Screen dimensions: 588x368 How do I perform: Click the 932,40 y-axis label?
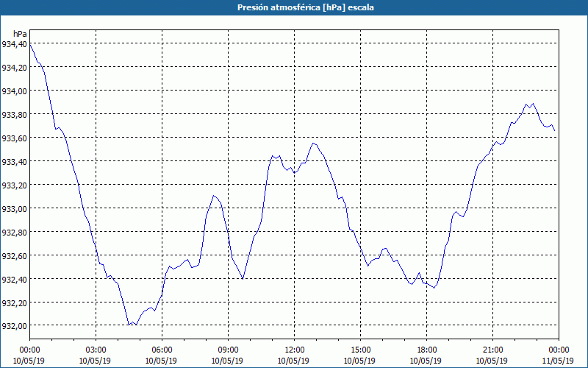(14, 280)
